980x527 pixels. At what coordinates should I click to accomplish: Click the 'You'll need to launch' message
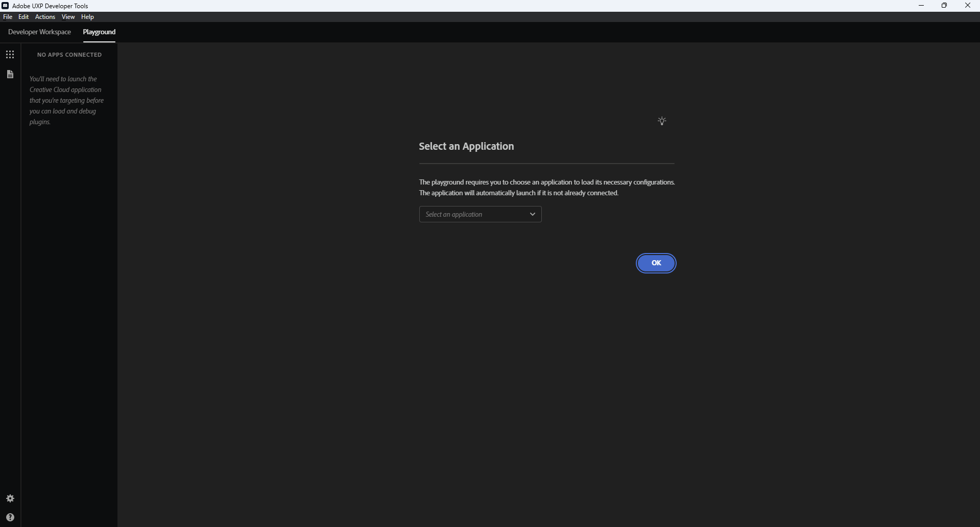coord(66,100)
